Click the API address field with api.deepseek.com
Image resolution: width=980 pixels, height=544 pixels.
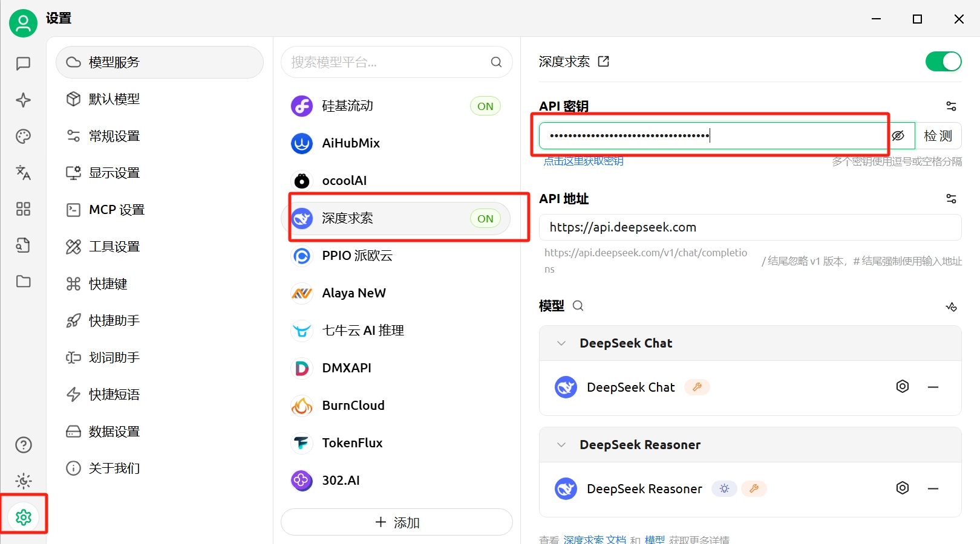tap(750, 227)
